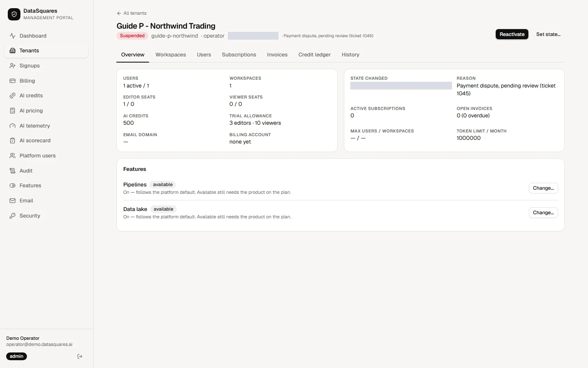This screenshot has height=368, width=588.
Task: Open the Subscriptions tab
Action: tap(239, 55)
